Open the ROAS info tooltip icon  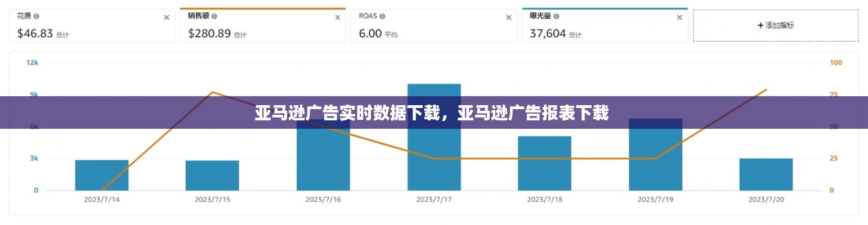[383, 16]
